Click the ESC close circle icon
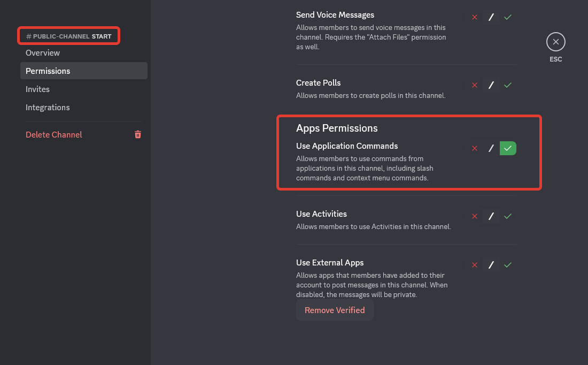Screen dimensions: 588x365 click(x=555, y=42)
